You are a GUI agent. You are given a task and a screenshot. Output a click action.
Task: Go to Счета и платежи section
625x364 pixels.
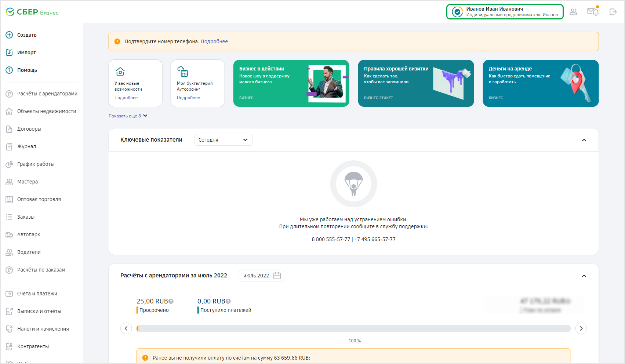[x=37, y=294]
